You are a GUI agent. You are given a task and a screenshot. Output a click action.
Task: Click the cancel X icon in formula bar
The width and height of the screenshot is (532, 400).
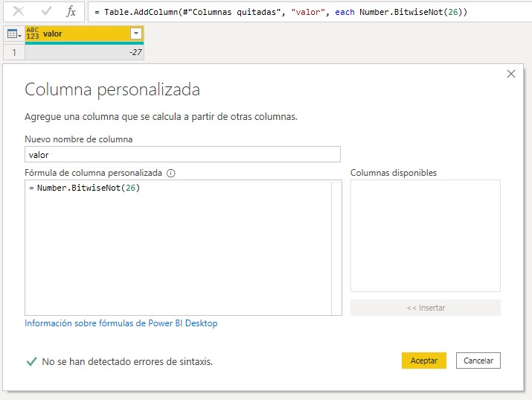[x=19, y=12]
